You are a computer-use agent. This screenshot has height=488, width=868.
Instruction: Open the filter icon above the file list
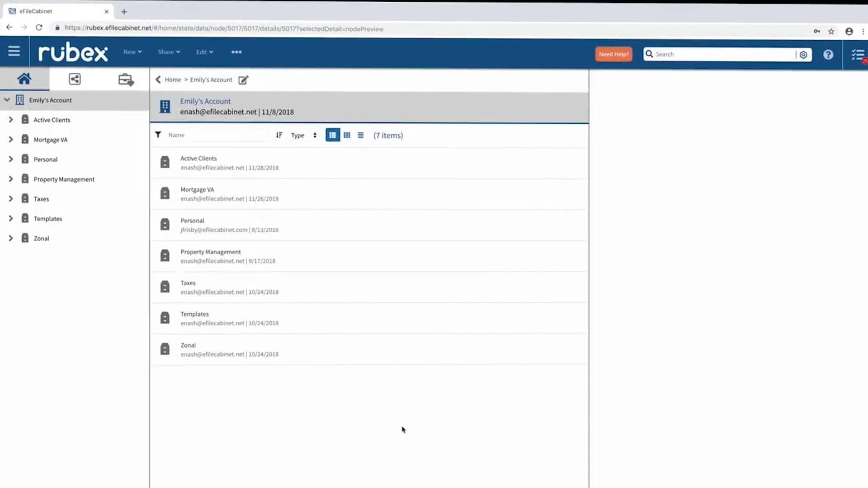coord(158,135)
